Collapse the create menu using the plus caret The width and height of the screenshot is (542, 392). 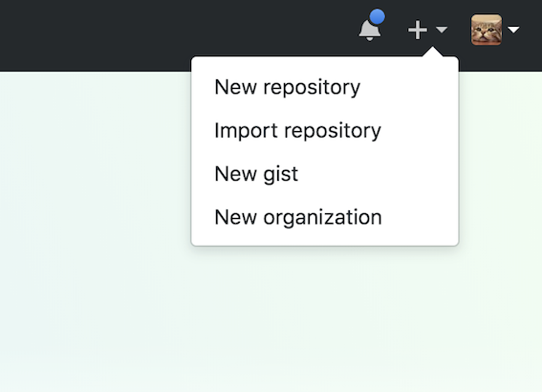coord(442,30)
